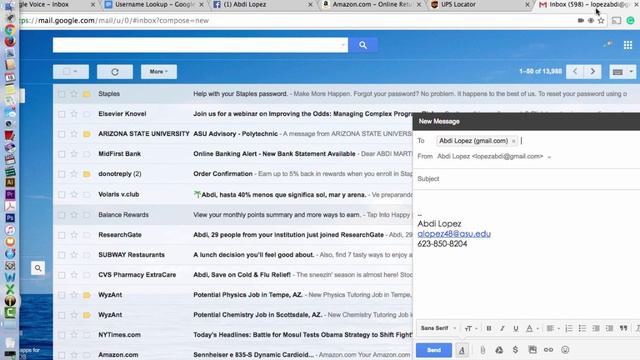This screenshot has height=360, width=640.
Task: Open alopez48@asu.edu signature link
Action: (454, 234)
